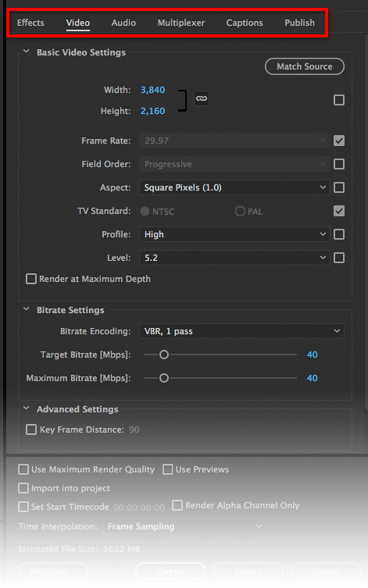Click the Maximum Bitrate value 40
368x588 pixels.
click(x=312, y=378)
